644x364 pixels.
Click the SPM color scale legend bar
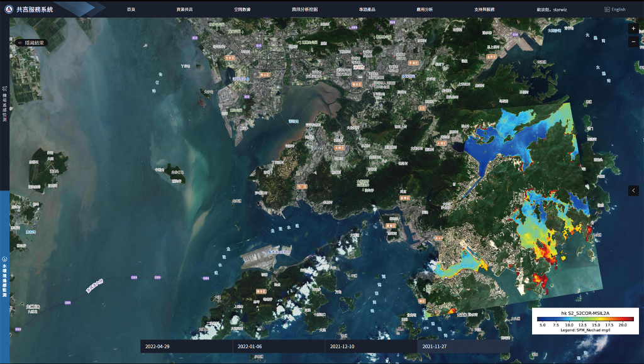(x=585, y=319)
